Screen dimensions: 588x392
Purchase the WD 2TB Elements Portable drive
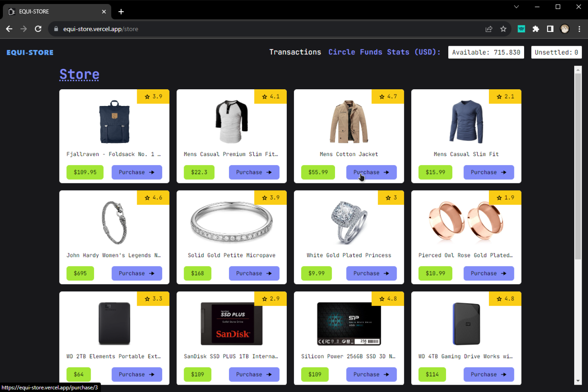click(137, 375)
